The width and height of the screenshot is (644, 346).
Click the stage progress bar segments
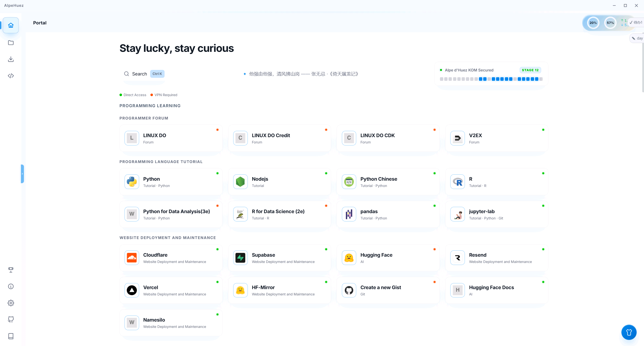click(x=491, y=79)
